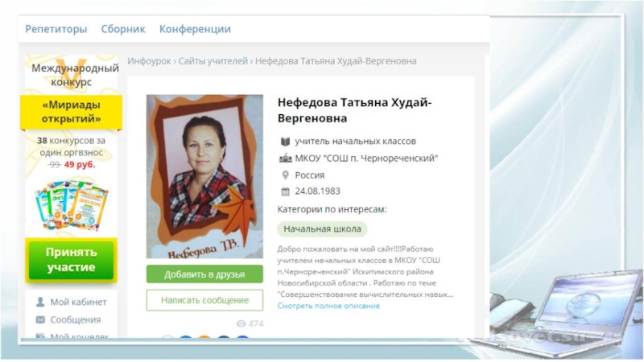This screenshot has width=644, height=362.
Task: Click the calendar icon next to 24.08.1983
Action: [286, 191]
